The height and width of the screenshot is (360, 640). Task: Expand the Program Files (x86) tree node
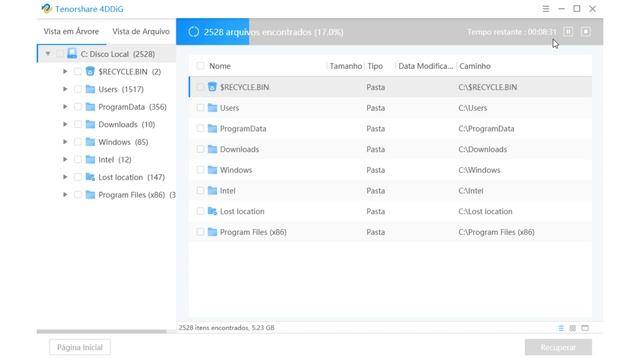(65, 194)
